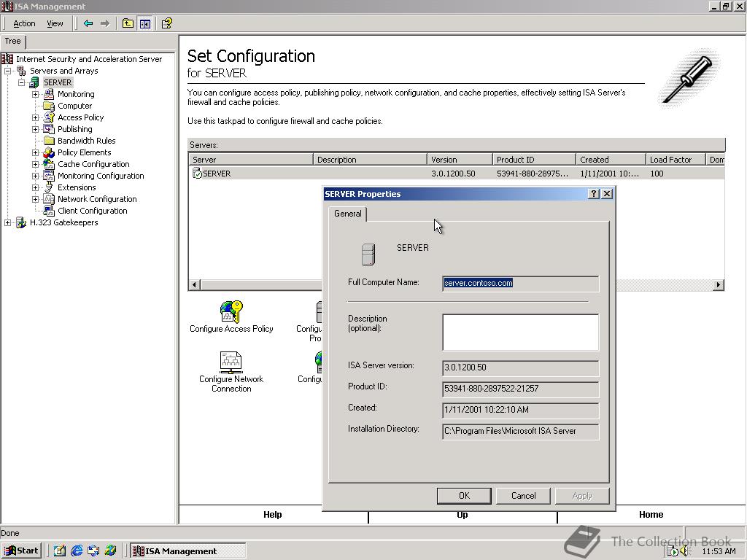Viewport: 747px width, 560px height.
Task: Click the Home taskpad link
Action: click(651, 514)
